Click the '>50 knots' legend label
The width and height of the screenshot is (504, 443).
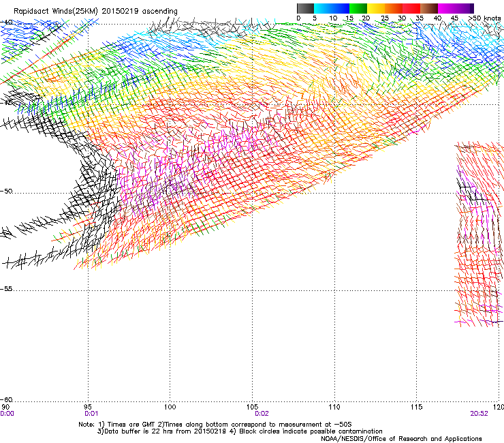(x=485, y=18)
